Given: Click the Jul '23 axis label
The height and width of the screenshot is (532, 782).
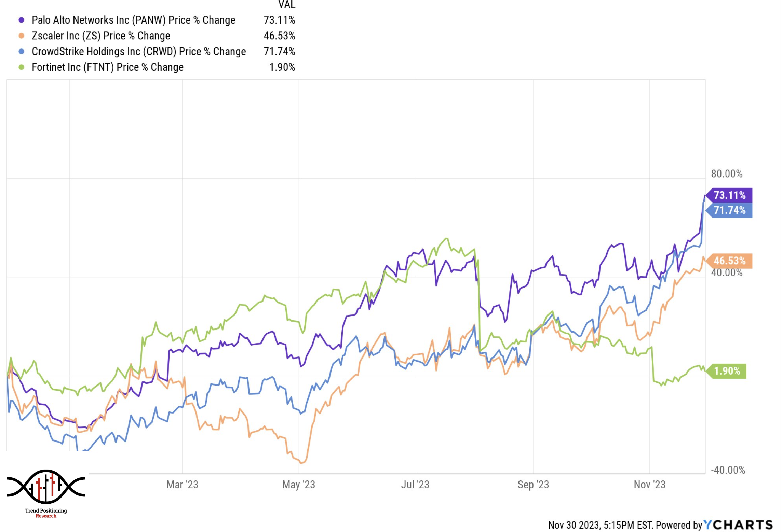Looking at the screenshot, I should (415, 485).
